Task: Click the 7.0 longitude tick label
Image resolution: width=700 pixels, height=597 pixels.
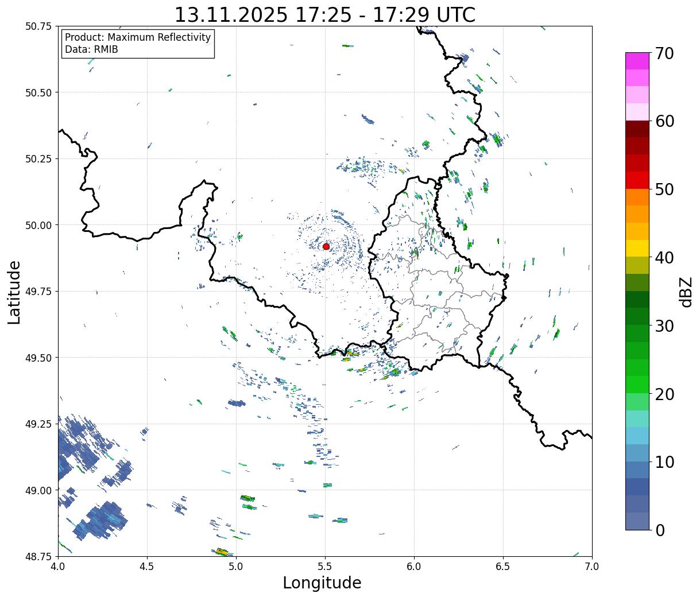Action: (x=592, y=567)
